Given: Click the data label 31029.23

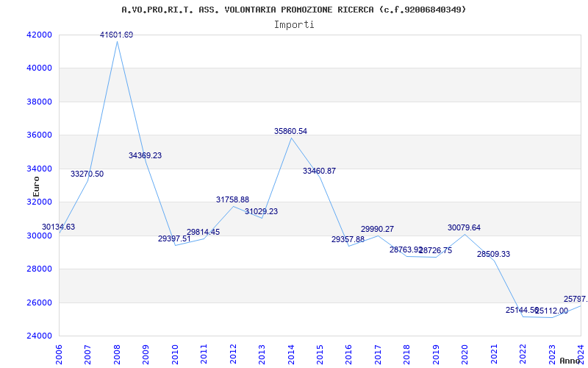Looking at the screenshot, I should (x=262, y=211).
